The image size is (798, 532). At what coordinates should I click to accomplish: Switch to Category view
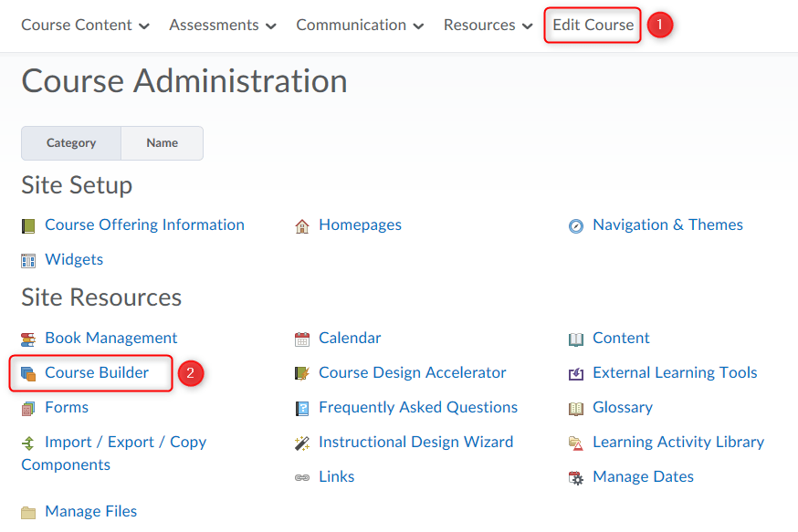click(71, 143)
